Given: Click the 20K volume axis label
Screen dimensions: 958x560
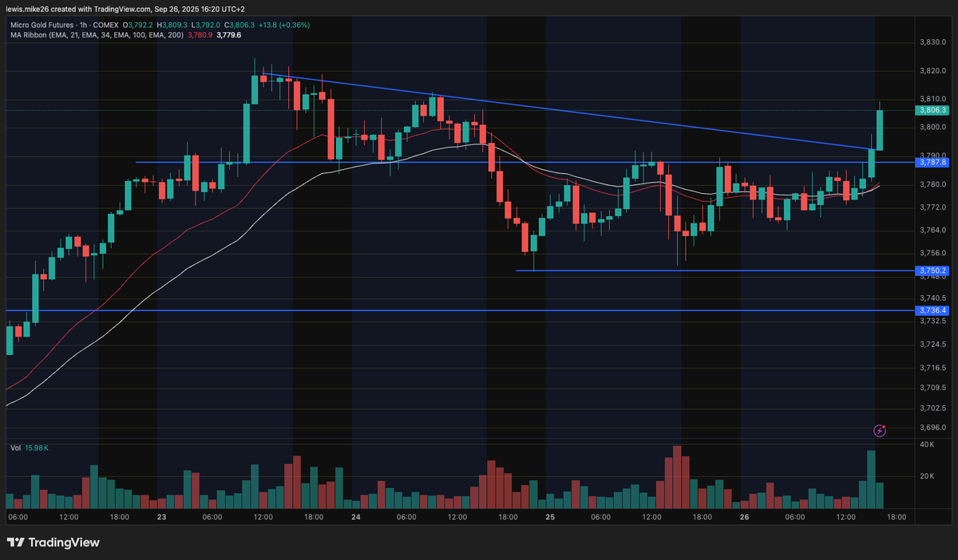Looking at the screenshot, I should pyautogui.click(x=926, y=476).
